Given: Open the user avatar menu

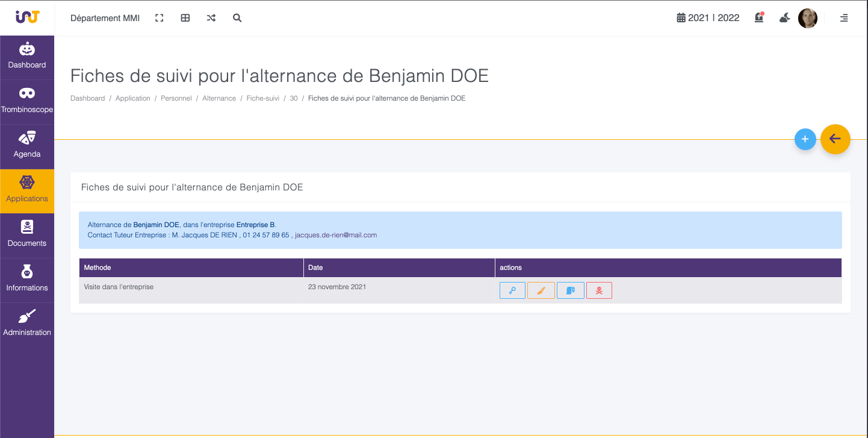Looking at the screenshot, I should click(x=807, y=18).
